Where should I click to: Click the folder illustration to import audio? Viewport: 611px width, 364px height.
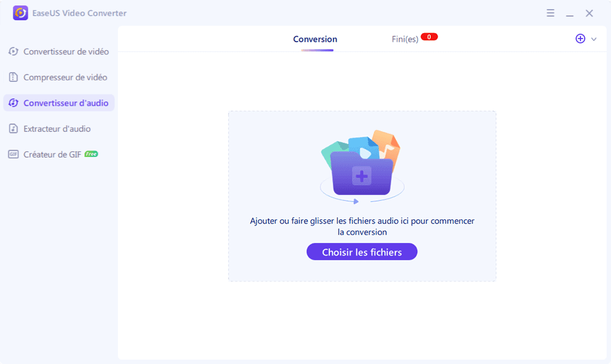(362, 166)
